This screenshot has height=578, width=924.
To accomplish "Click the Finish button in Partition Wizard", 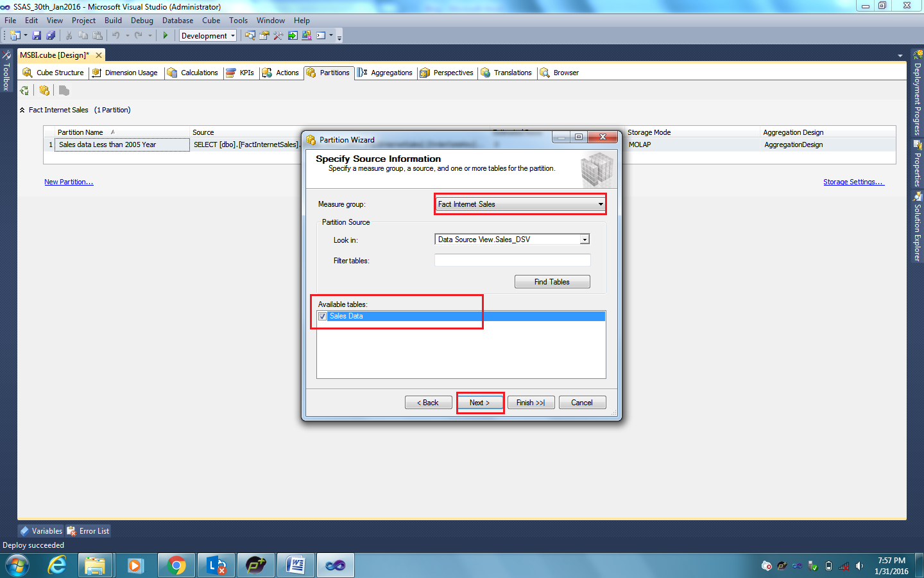I will tap(531, 403).
